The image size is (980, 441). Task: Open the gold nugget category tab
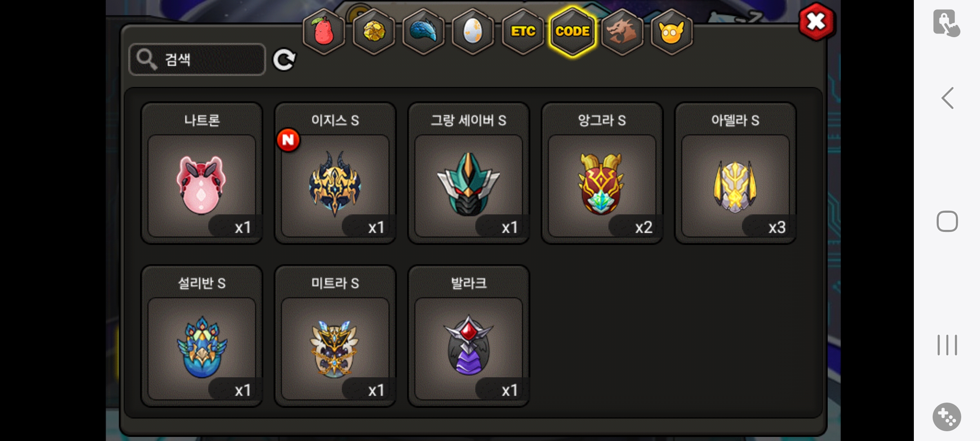click(x=374, y=31)
